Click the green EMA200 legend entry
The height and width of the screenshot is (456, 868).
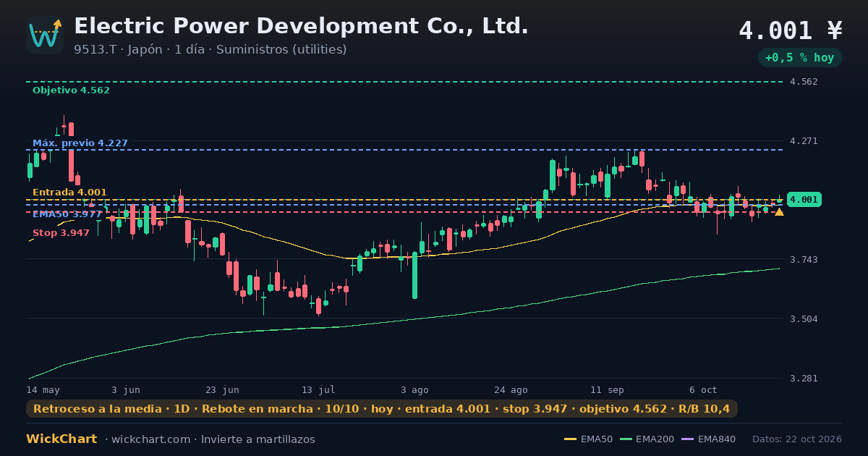point(649,439)
